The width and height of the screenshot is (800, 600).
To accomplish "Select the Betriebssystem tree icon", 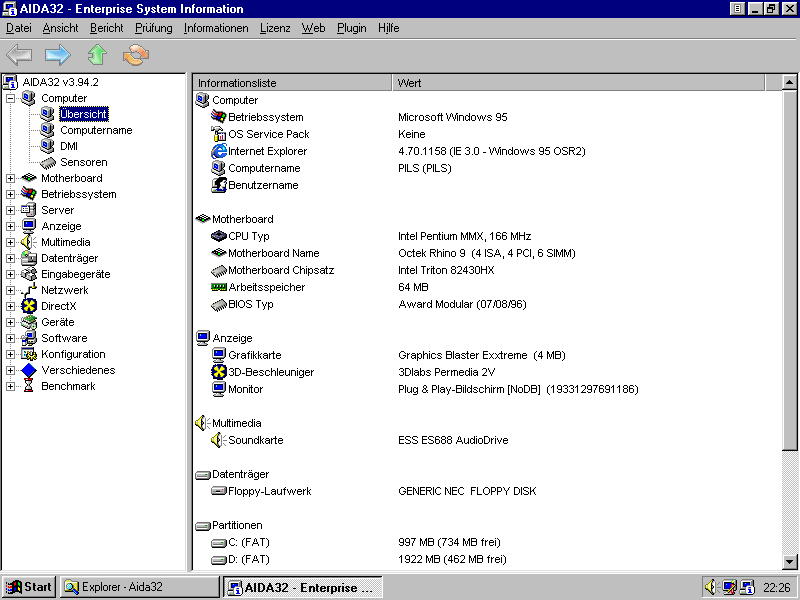I will 29,194.
